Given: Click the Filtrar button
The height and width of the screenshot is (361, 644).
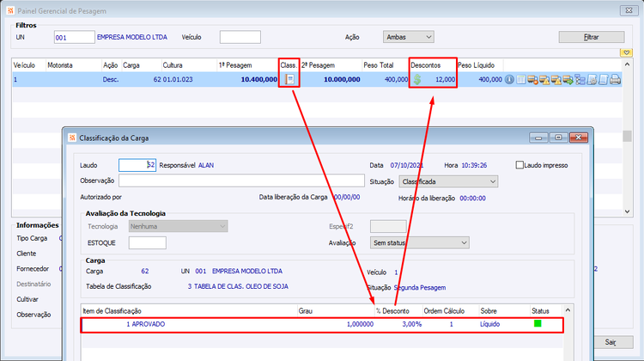Looking at the screenshot, I should pyautogui.click(x=592, y=37).
